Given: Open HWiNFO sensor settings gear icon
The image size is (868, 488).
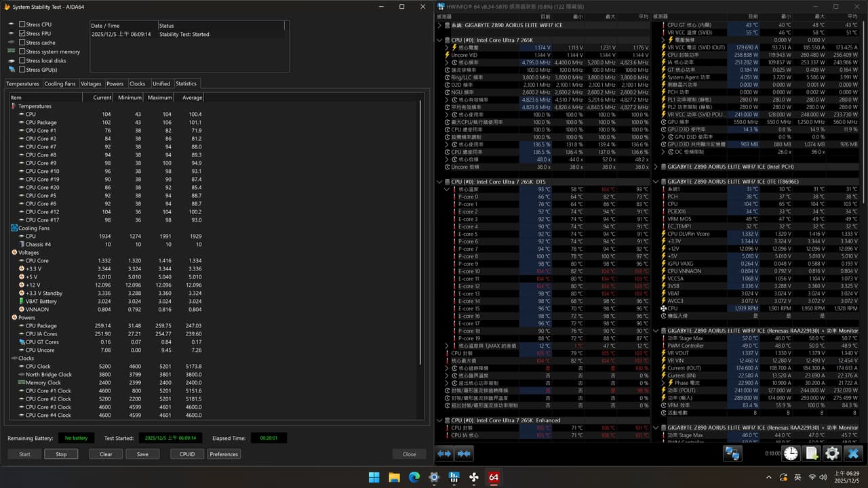Looking at the screenshot, I should [x=832, y=453].
